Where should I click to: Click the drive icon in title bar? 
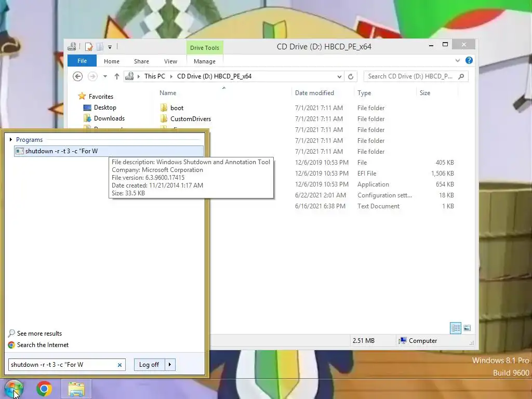click(x=72, y=46)
